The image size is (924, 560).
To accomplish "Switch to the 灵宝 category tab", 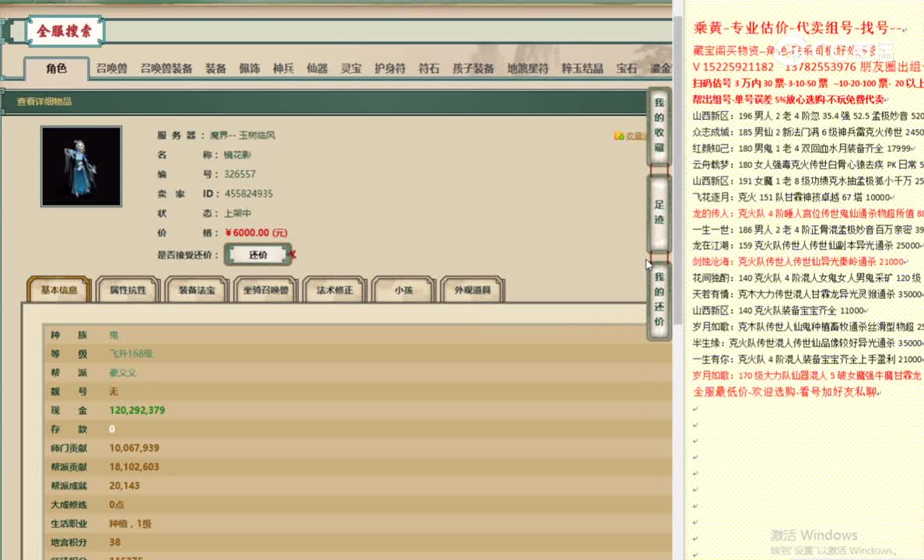I will 352,68.
